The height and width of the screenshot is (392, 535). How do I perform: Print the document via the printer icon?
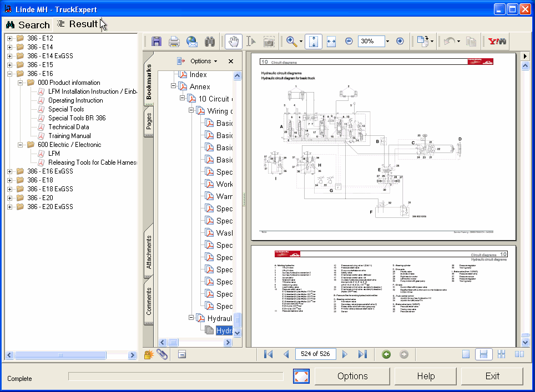[174, 42]
